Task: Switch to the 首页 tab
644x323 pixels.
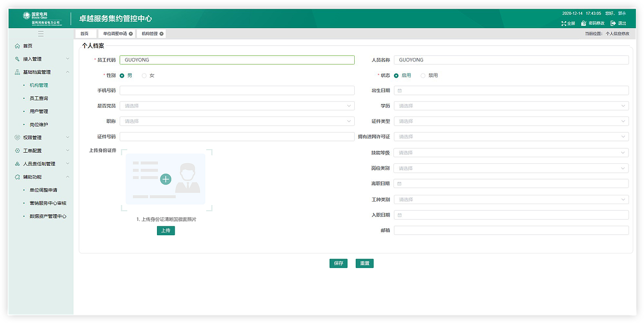Action: [x=86, y=34]
